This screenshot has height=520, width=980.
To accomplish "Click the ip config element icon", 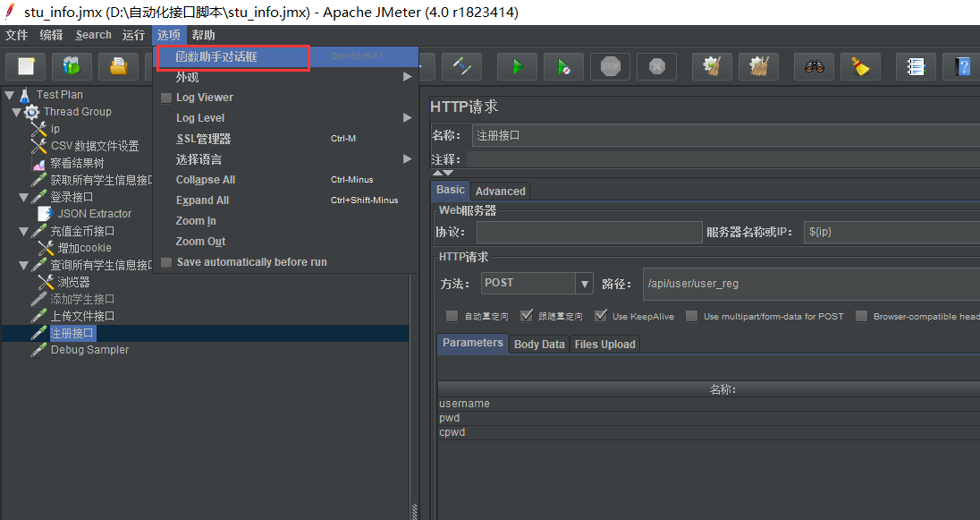I will pyautogui.click(x=38, y=129).
